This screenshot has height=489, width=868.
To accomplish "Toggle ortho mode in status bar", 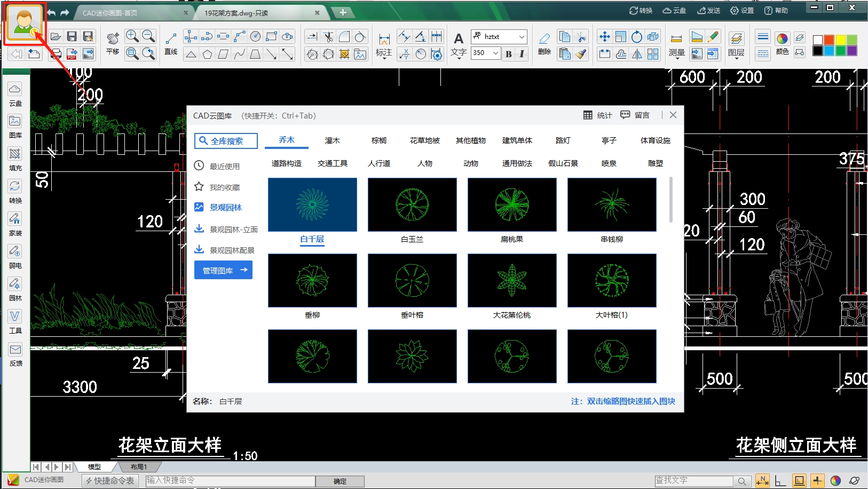I will pyautogui.click(x=780, y=481).
